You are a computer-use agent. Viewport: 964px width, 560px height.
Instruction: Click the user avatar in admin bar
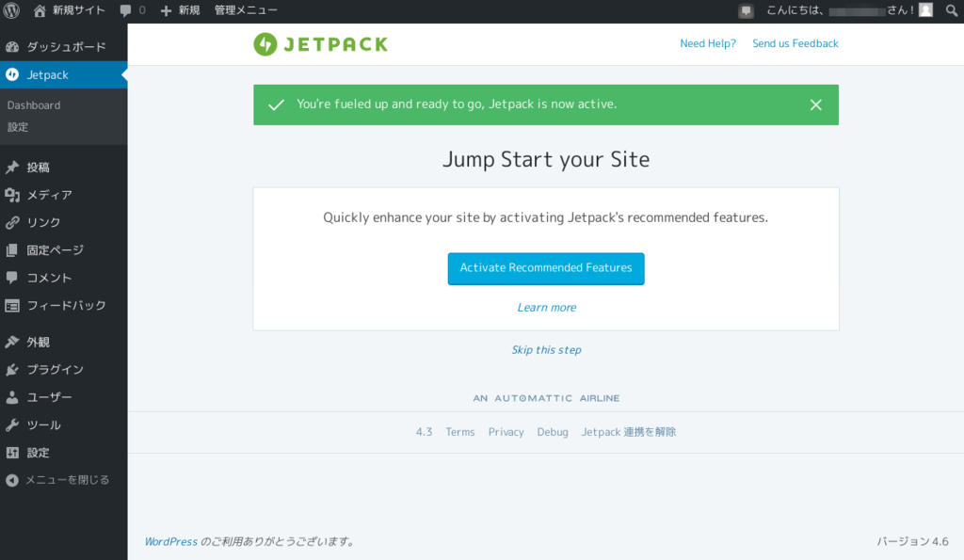tap(926, 9)
